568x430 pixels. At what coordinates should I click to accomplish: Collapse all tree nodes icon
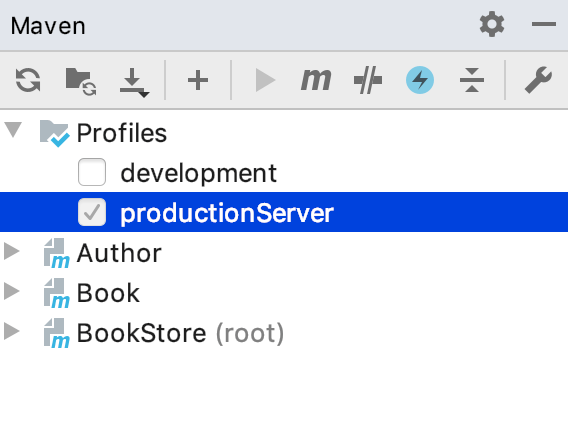coord(472,80)
